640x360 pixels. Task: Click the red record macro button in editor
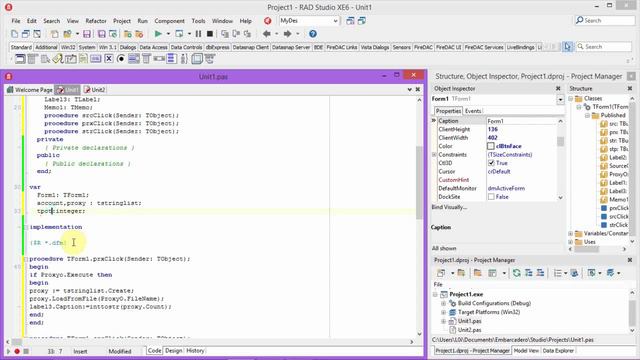tap(17, 351)
